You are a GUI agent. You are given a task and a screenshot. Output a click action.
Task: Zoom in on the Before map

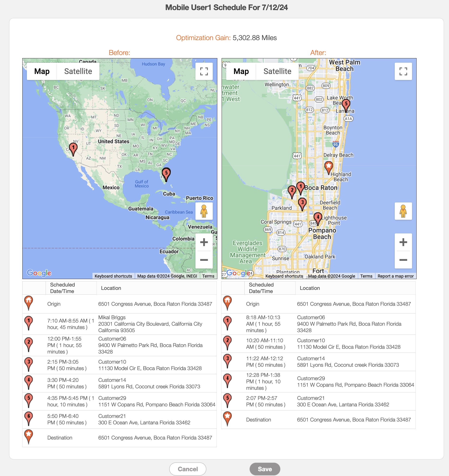(204, 242)
